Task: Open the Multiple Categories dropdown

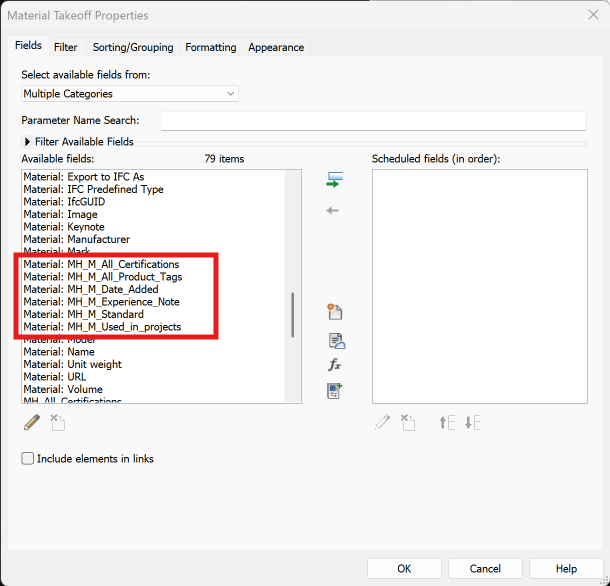Action: (130, 94)
